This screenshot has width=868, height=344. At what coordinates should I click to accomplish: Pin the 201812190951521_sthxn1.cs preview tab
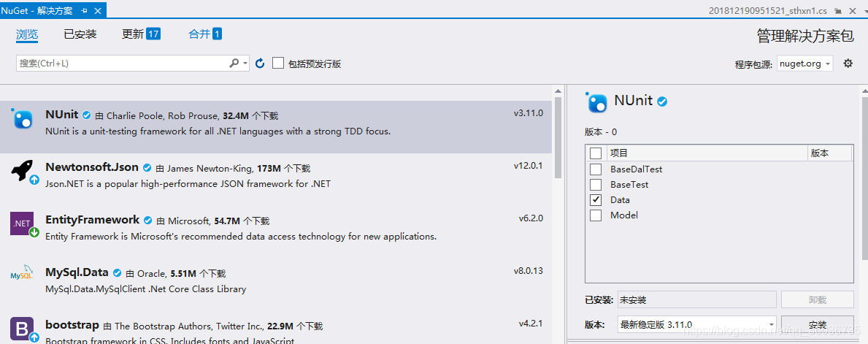click(839, 11)
